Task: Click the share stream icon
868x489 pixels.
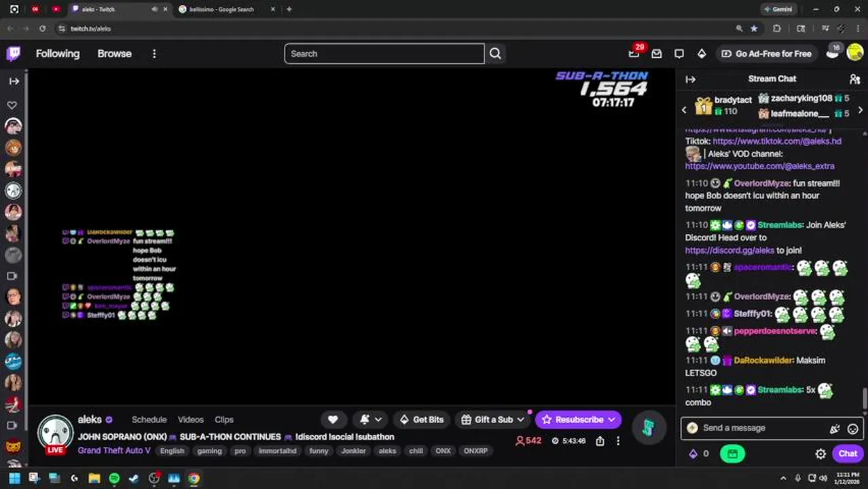Action: pos(600,441)
